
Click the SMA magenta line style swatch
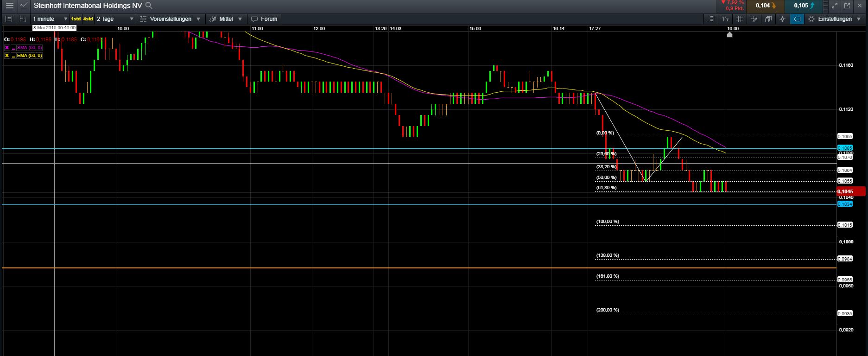(x=14, y=48)
